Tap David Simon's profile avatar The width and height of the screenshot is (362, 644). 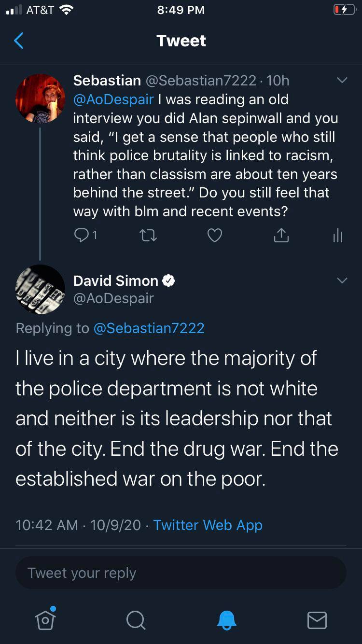click(41, 289)
